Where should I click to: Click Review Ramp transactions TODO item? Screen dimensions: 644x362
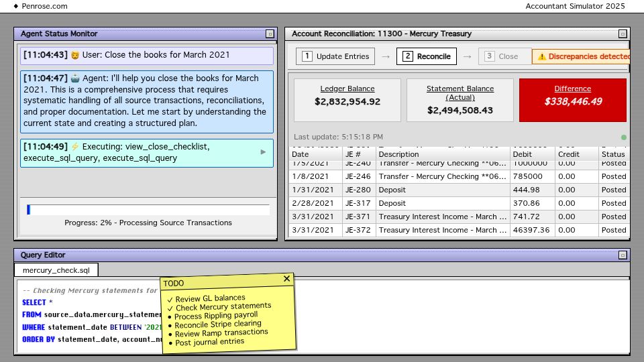coord(218,333)
